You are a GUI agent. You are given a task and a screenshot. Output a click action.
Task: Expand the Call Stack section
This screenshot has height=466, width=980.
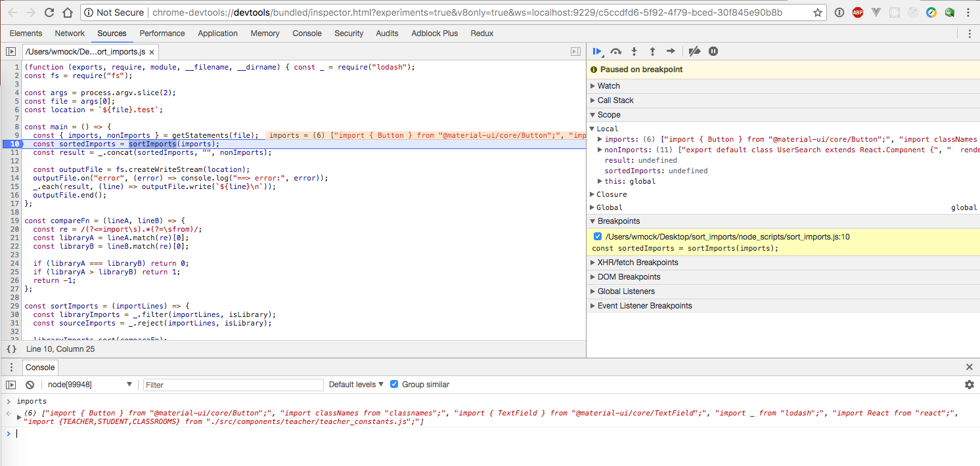point(615,100)
